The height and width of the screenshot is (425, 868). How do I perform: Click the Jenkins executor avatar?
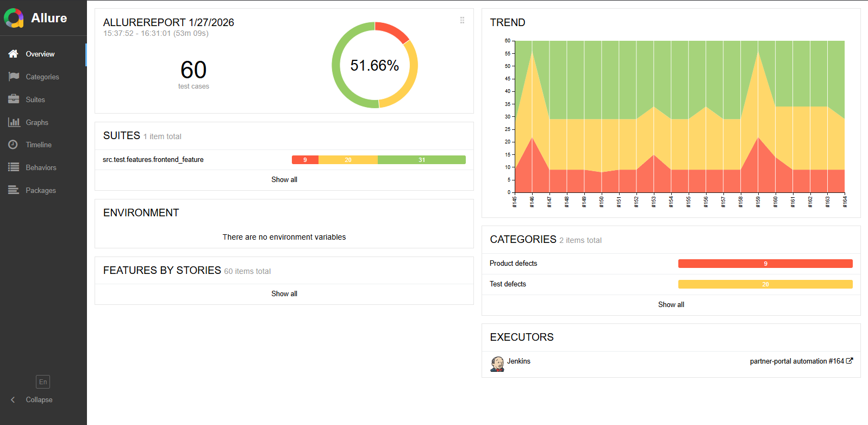coord(497,364)
